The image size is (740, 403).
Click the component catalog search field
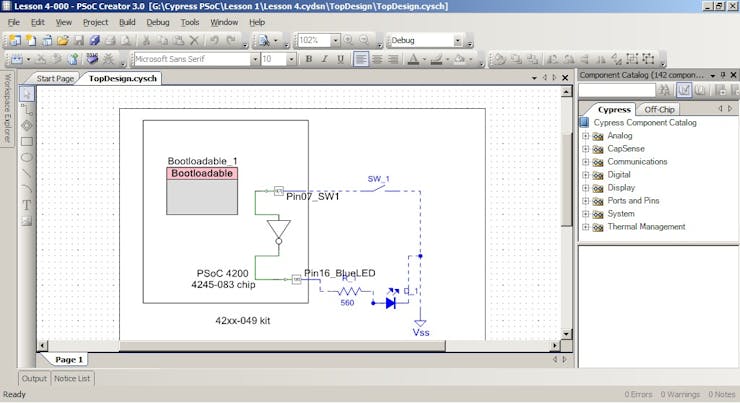point(617,91)
